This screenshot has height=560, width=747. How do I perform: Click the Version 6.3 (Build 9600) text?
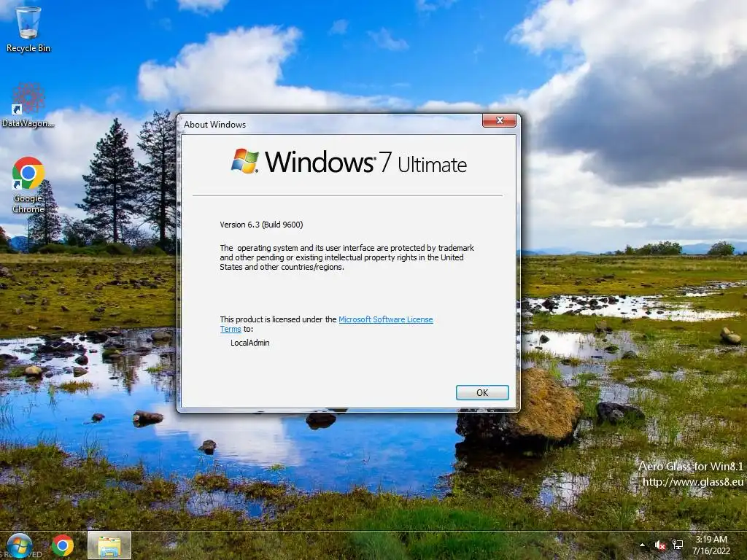pyautogui.click(x=261, y=225)
